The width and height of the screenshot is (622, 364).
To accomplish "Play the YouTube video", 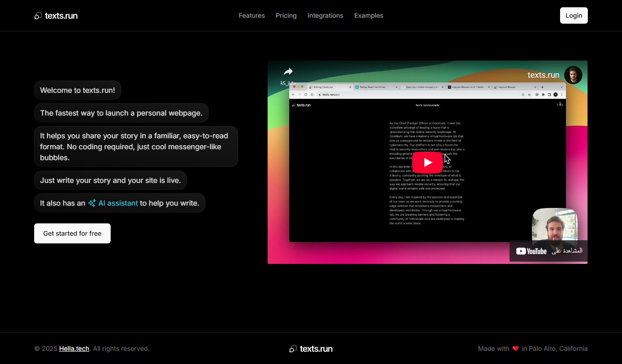I will pos(428,162).
